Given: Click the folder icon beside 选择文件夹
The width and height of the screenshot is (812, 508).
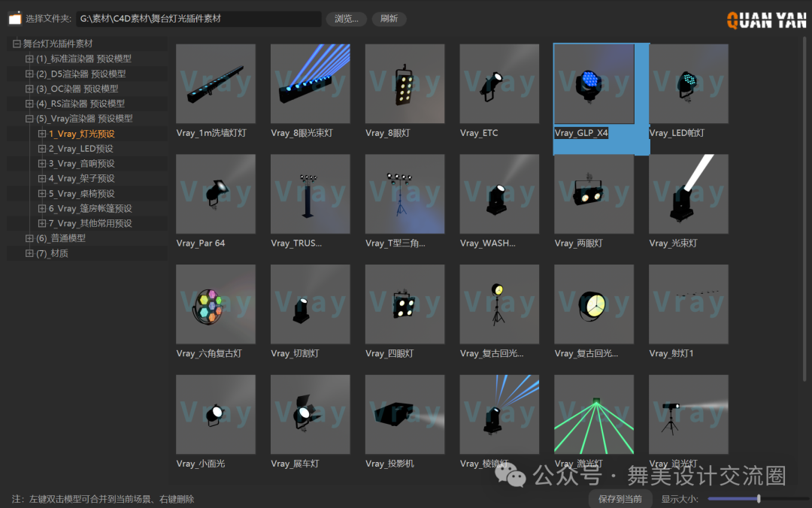Looking at the screenshot, I should (15, 19).
